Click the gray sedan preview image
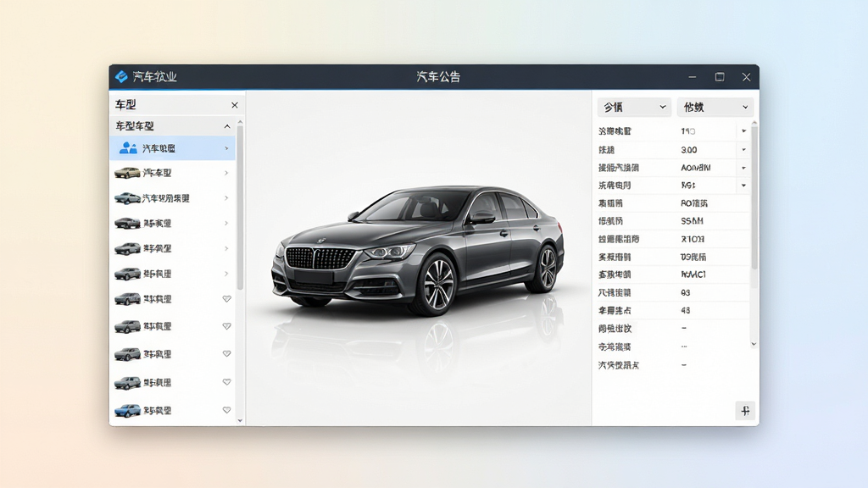The width and height of the screenshot is (868, 488). tap(419, 252)
